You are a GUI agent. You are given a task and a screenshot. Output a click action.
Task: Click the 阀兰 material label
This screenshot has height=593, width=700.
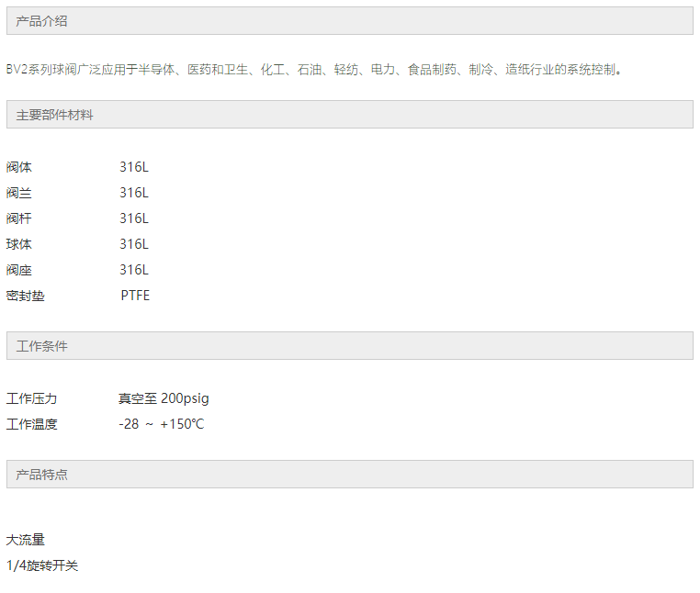click(x=19, y=193)
